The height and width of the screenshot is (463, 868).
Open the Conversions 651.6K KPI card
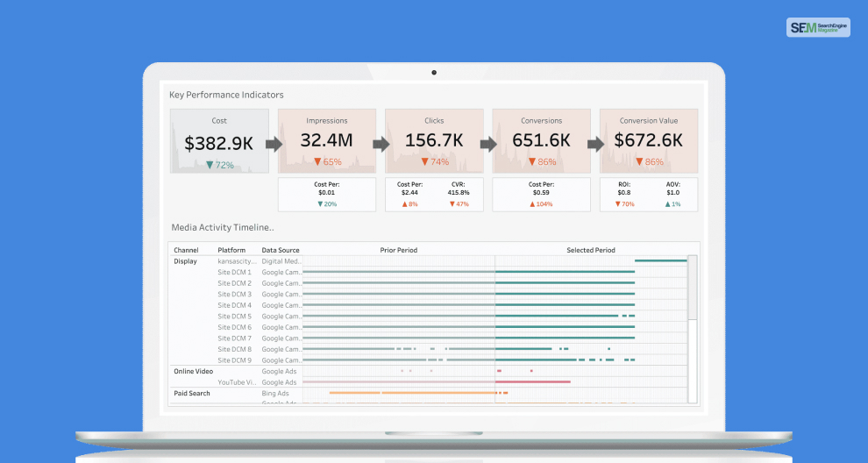(541, 141)
